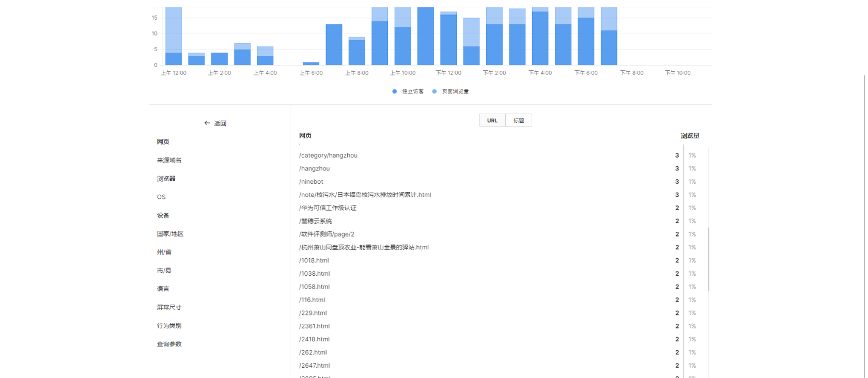
Task: Open the /软件评测师/page/2 row
Action: [327, 234]
